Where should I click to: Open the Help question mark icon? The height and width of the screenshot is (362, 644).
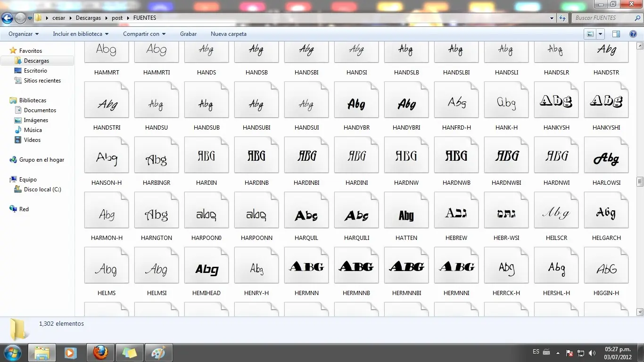(633, 34)
